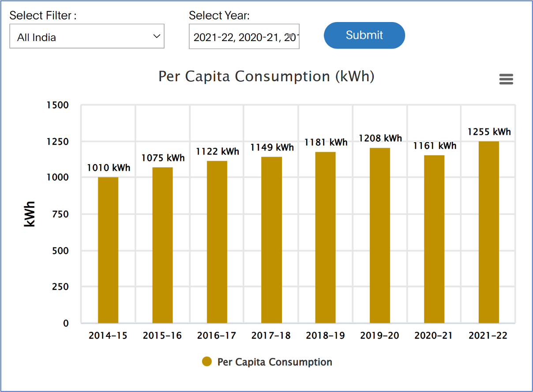Click the 2015-16 bar

coord(162,245)
